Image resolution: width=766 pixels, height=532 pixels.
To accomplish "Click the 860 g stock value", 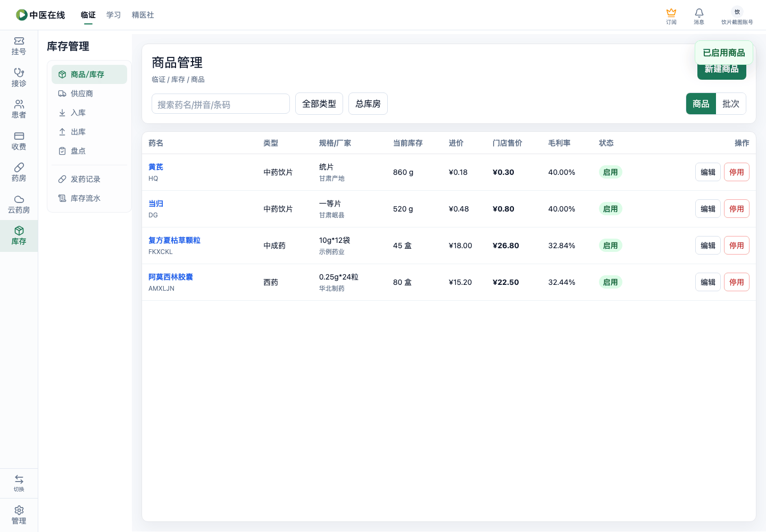I will (x=403, y=172).
